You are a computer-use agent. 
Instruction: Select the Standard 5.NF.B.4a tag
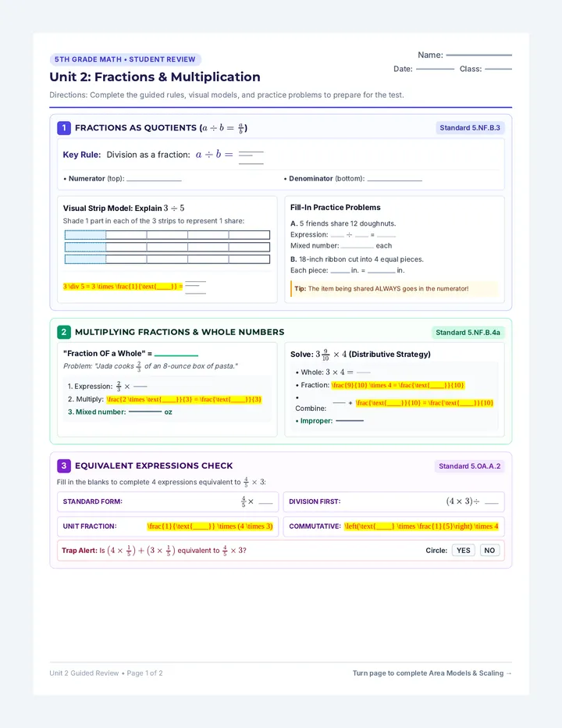point(468,333)
